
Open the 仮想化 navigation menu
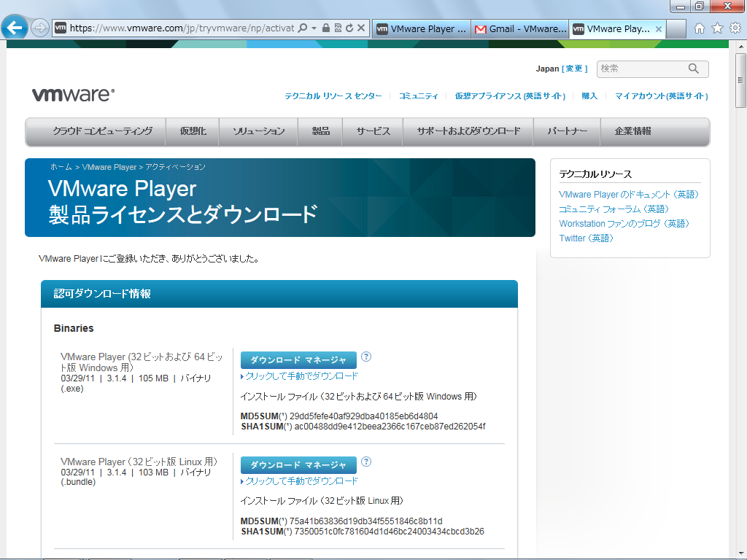[x=193, y=131]
